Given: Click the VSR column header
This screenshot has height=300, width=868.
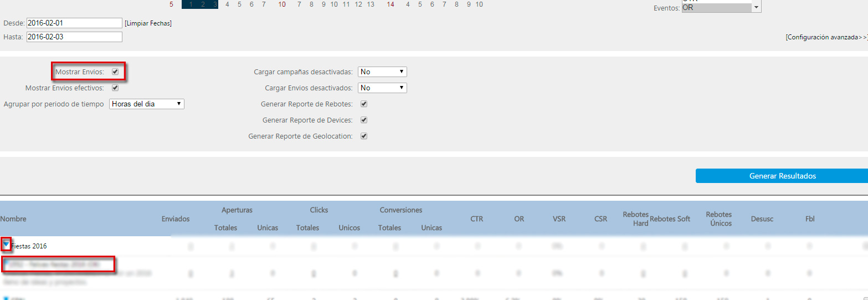Looking at the screenshot, I should pos(559,219).
